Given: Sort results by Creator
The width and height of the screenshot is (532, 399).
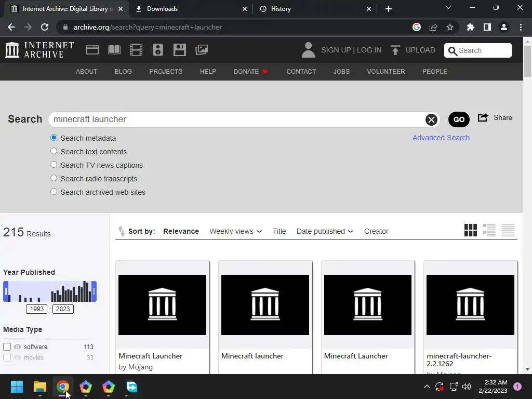Looking at the screenshot, I should 376,231.
